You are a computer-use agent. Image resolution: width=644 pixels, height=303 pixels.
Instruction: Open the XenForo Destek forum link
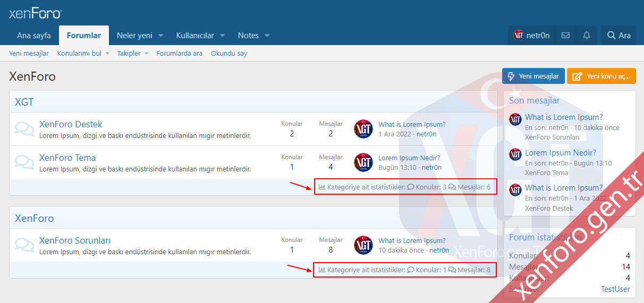tap(71, 124)
